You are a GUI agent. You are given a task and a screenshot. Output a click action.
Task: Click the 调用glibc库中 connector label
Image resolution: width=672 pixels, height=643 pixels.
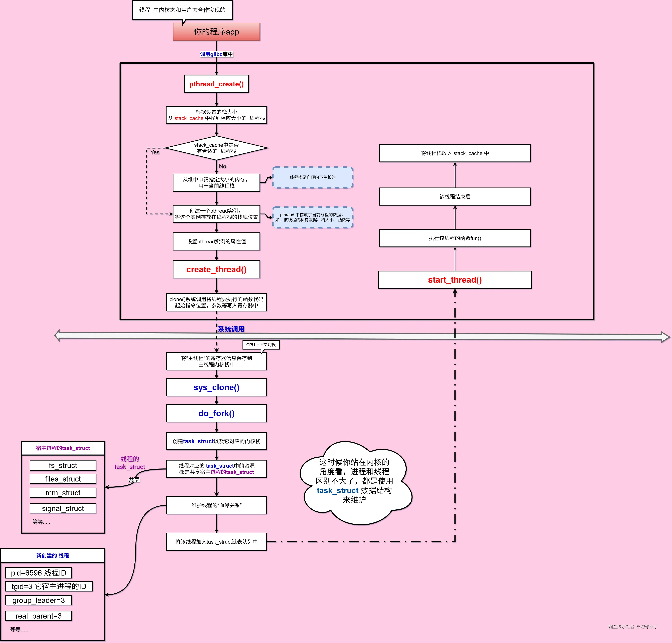pos(216,54)
